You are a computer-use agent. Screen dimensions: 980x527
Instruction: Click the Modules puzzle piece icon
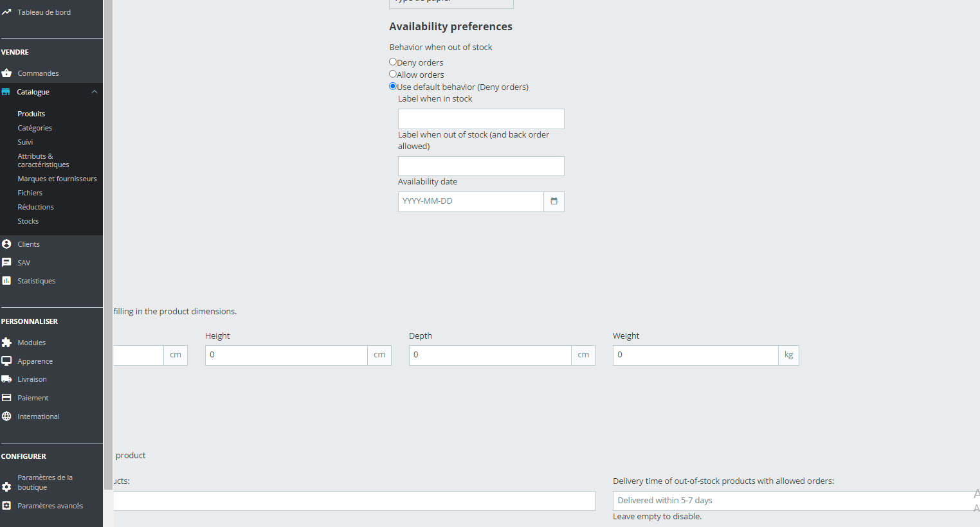pyautogui.click(x=6, y=343)
